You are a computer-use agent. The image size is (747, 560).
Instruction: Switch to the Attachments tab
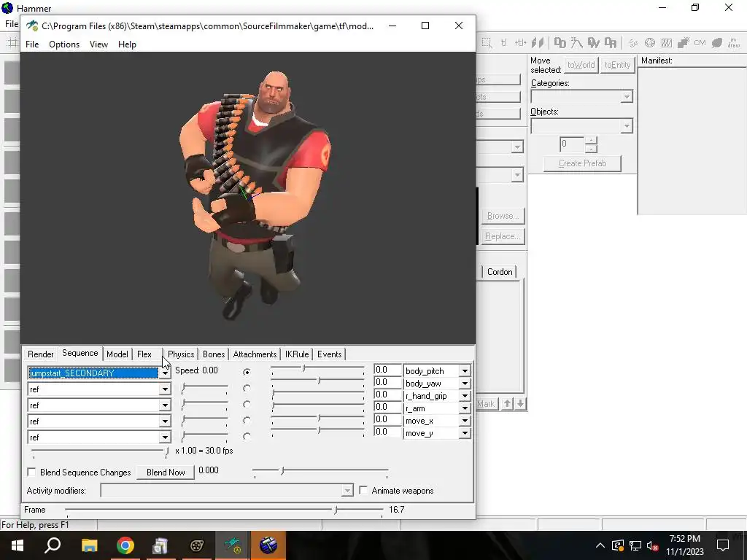255,354
